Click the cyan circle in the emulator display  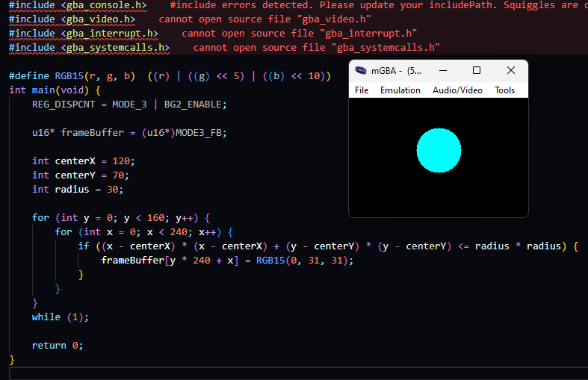(x=439, y=150)
